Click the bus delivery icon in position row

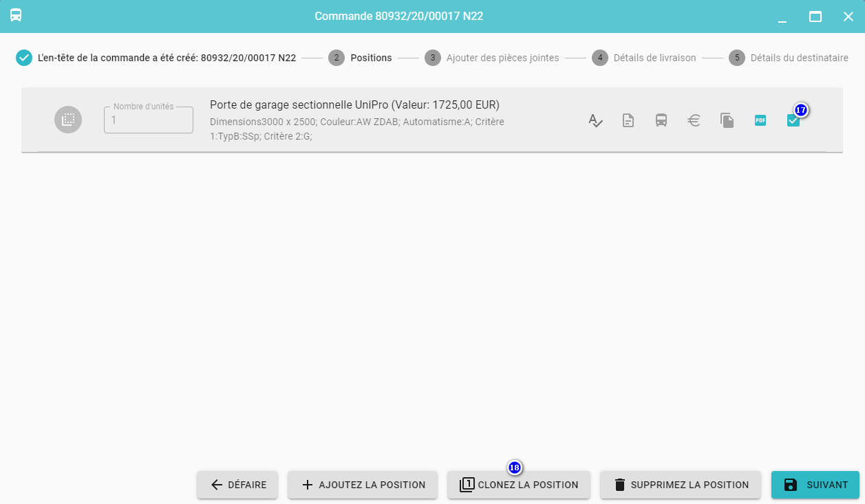[661, 121]
